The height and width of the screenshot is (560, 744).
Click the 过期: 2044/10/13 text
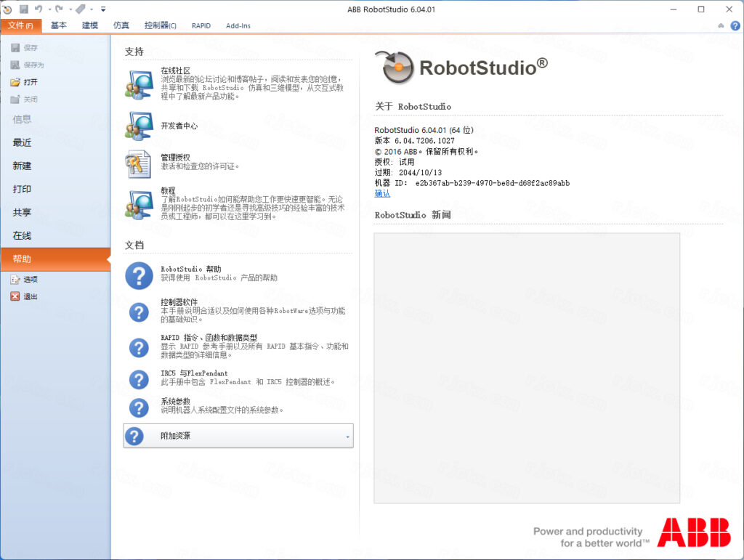pyautogui.click(x=408, y=173)
